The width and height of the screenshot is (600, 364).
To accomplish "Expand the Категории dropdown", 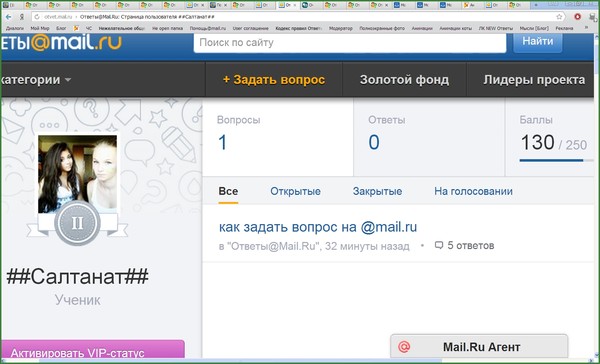I will pyautogui.click(x=36, y=80).
